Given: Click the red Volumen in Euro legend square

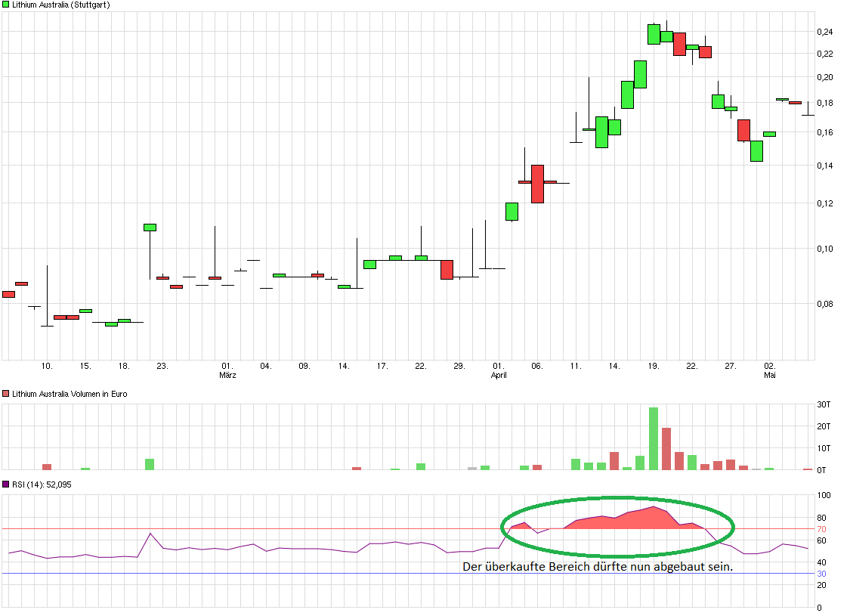Looking at the screenshot, I should click(x=6, y=393).
